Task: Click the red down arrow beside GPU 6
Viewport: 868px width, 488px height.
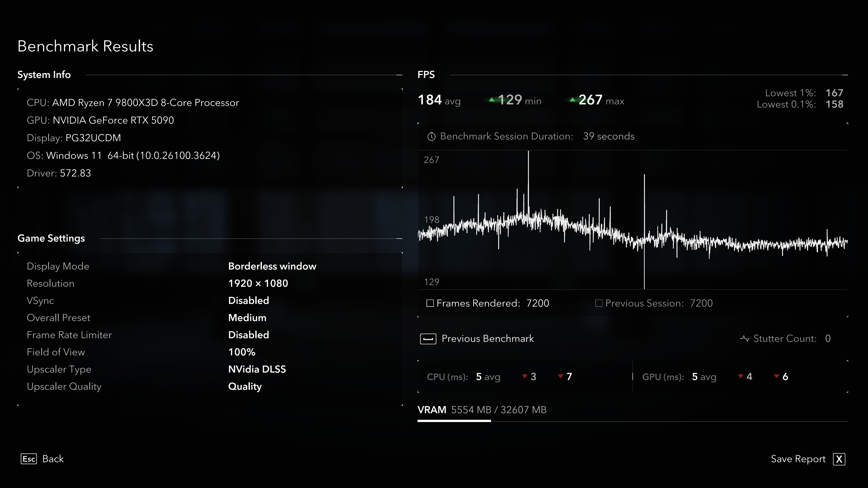Action: 776,376
